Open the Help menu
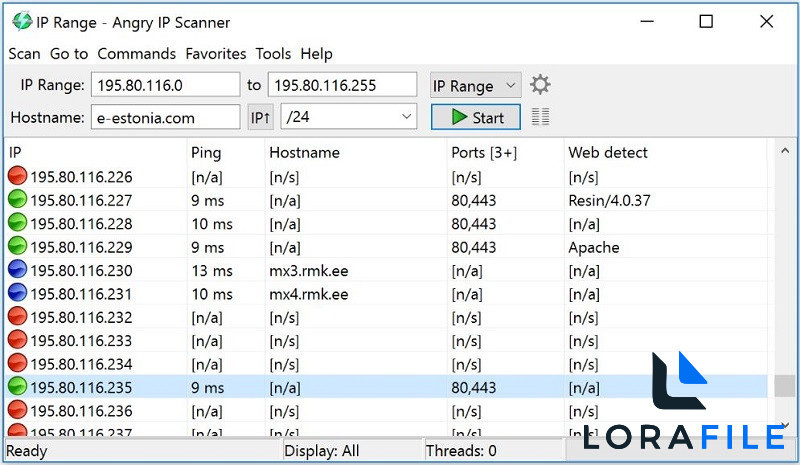The width and height of the screenshot is (800, 465). click(316, 54)
